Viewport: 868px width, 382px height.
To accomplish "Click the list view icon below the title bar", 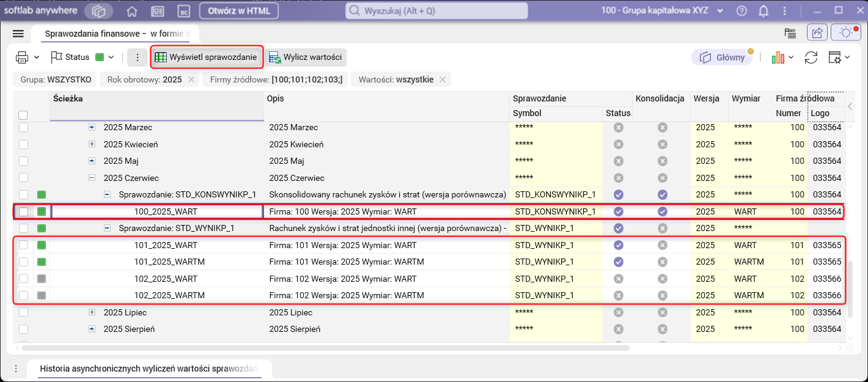I will coord(790,33).
